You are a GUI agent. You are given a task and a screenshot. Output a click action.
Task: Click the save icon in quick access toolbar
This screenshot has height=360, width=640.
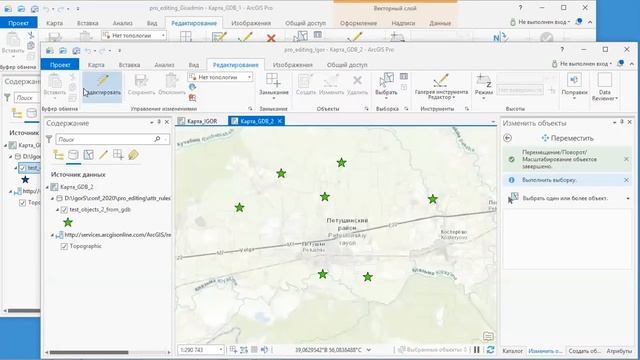coord(76,50)
